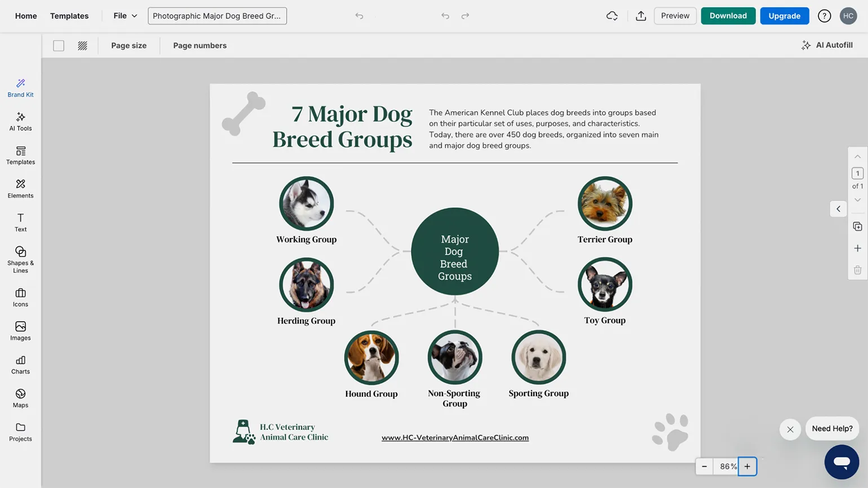Select the white page background swatch
The height and width of the screenshot is (488, 868).
pyautogui.click(x=59, y=46)
